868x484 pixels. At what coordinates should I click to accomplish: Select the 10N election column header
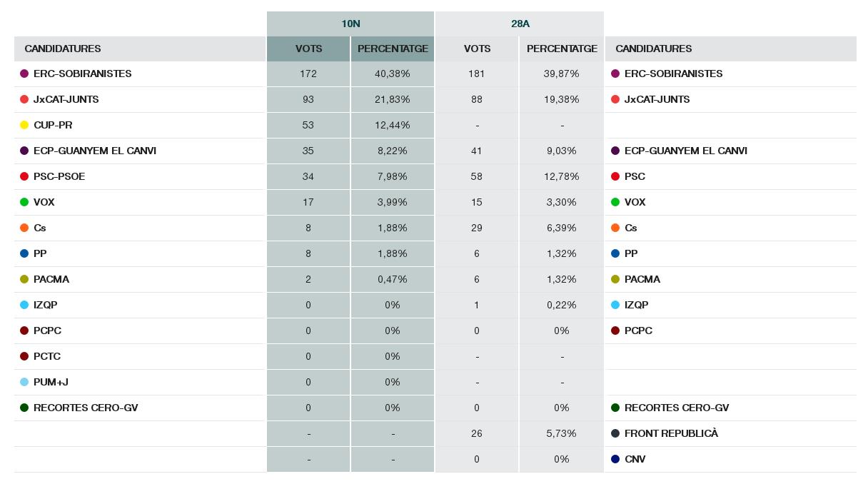[350, 24]
